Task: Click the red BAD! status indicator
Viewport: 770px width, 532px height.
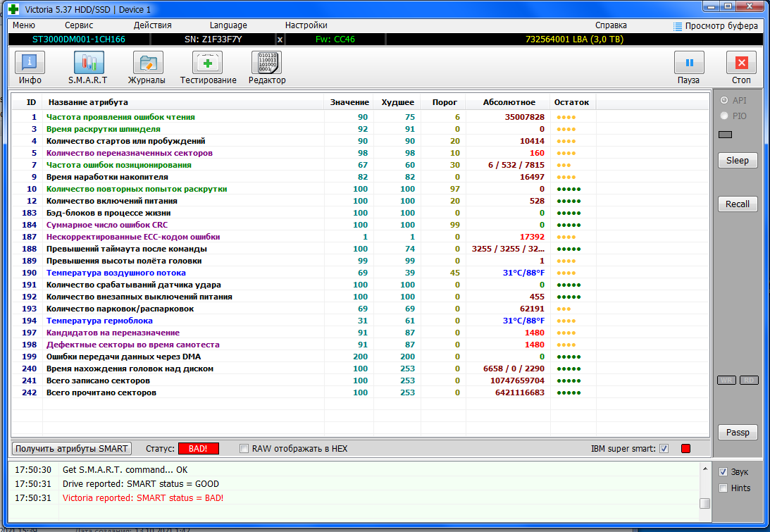Action: pyautogui.click(x=198, y=449)
